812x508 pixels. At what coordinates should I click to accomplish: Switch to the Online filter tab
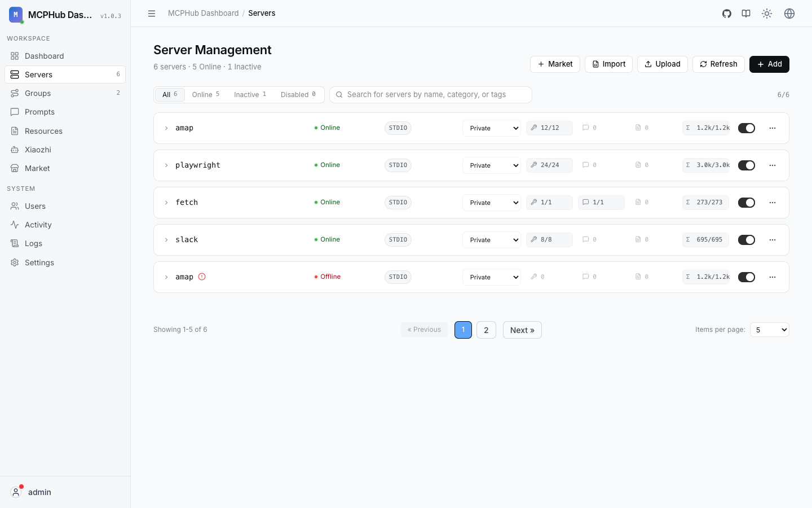(206, 95)
